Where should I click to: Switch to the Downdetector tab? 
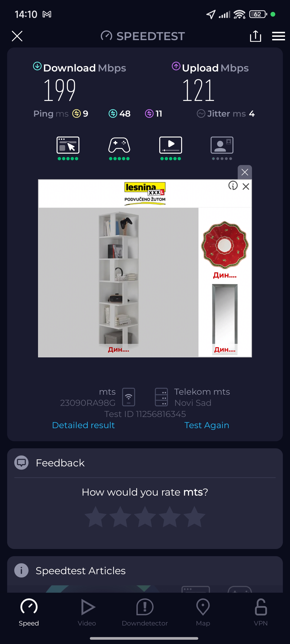click(x=145, y=612)
